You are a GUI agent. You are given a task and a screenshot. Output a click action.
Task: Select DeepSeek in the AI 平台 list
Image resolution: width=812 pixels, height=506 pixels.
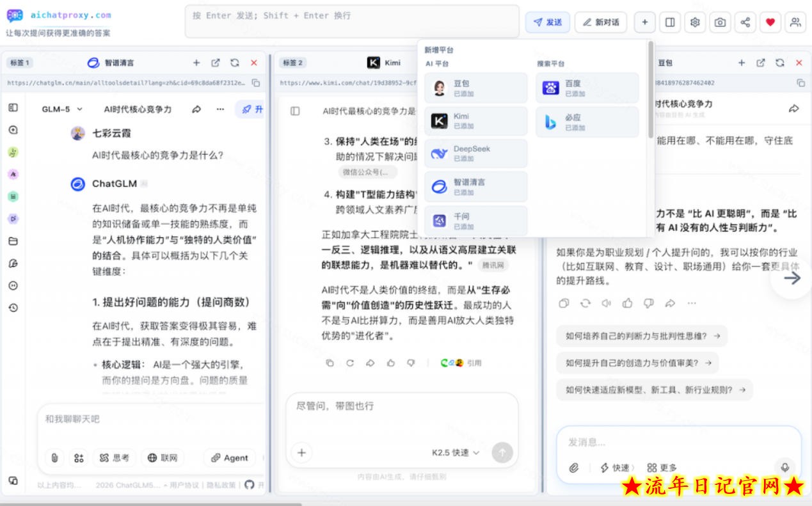pos(476,154)
